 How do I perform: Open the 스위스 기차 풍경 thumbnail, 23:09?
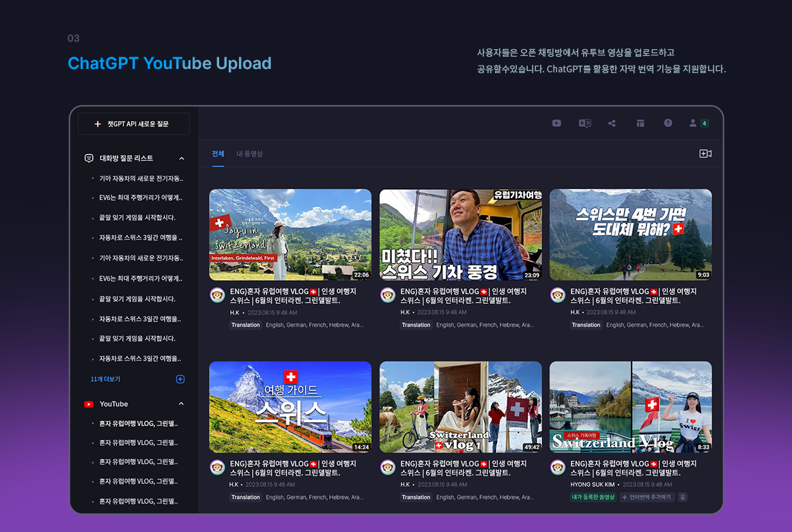[x=461, y=235]
